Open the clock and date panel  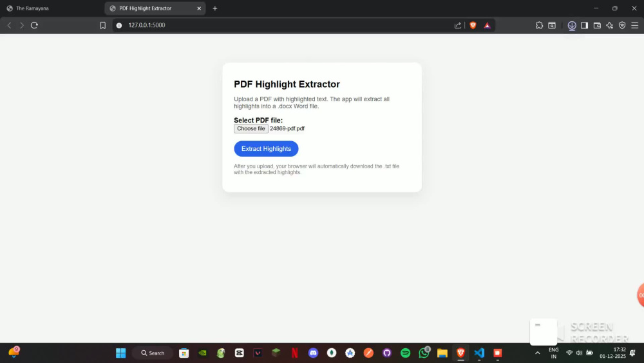point(613,353)
